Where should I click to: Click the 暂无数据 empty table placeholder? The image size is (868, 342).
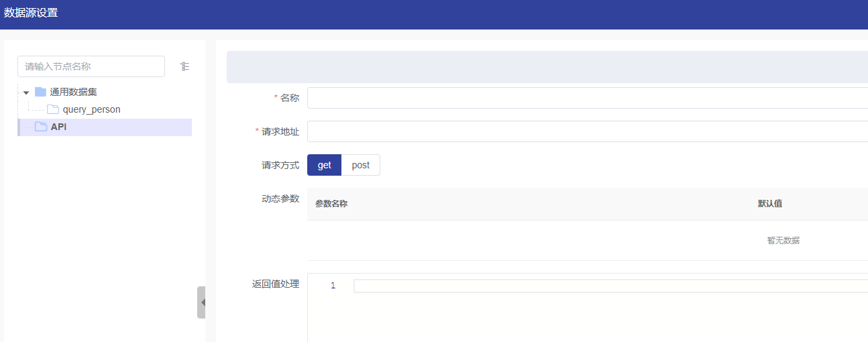(x=783, y=241)
